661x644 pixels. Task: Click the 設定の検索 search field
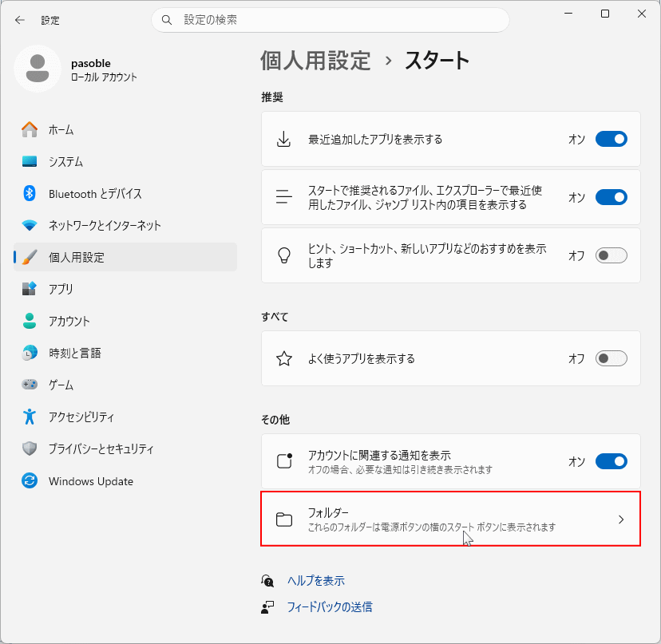330,20
